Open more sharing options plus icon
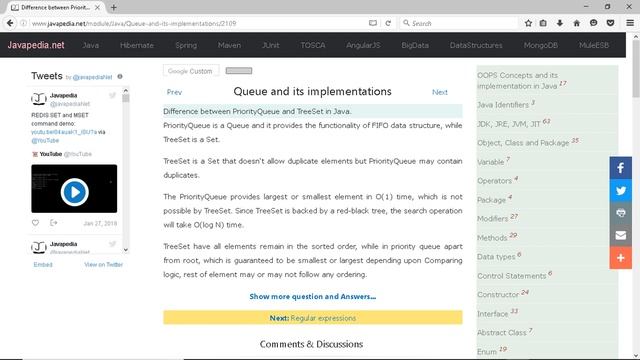This screenshot has height=360, width=640. [620, 258]
